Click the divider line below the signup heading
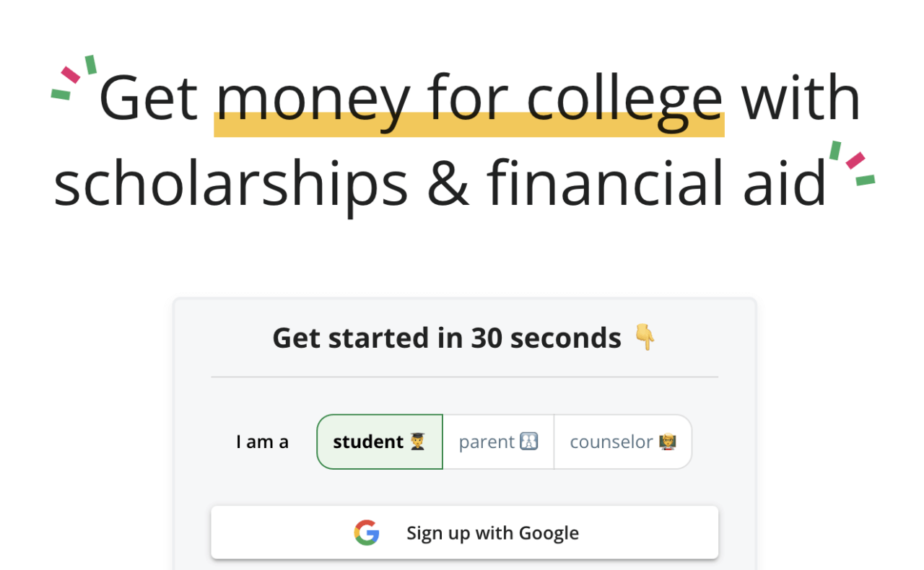This screenshot has width=924, height=570. [x=464, y=376]
